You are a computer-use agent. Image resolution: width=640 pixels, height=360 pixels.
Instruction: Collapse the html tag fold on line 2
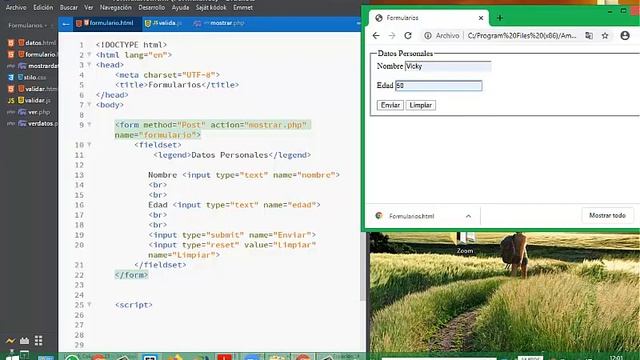click(89, 55)
